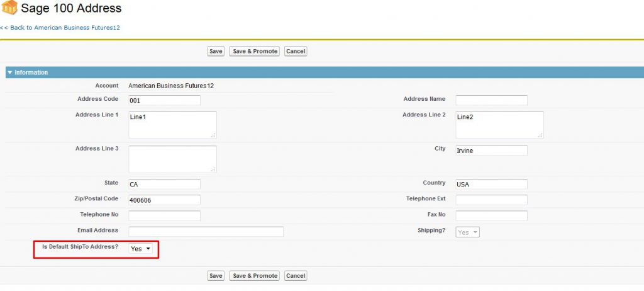Click the Address Line 3 text area
Viewport: 644px width, 291px height.
pyautogui.click(x=172, y=159)
